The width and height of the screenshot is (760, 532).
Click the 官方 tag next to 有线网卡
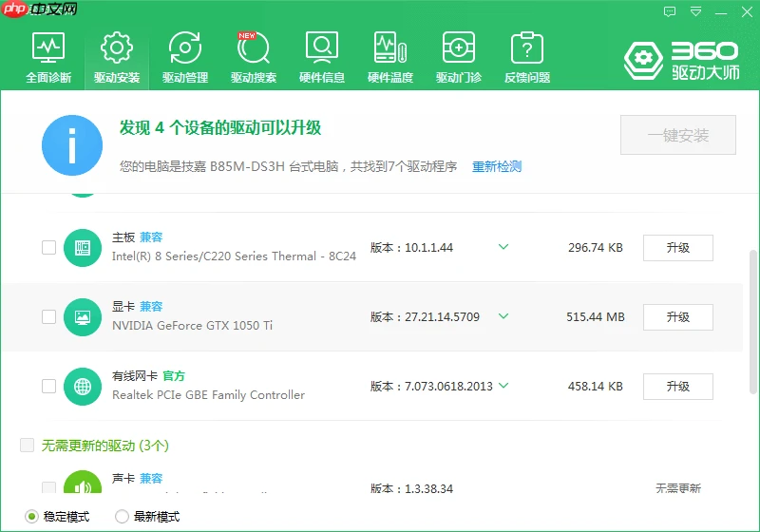point(174,375)
